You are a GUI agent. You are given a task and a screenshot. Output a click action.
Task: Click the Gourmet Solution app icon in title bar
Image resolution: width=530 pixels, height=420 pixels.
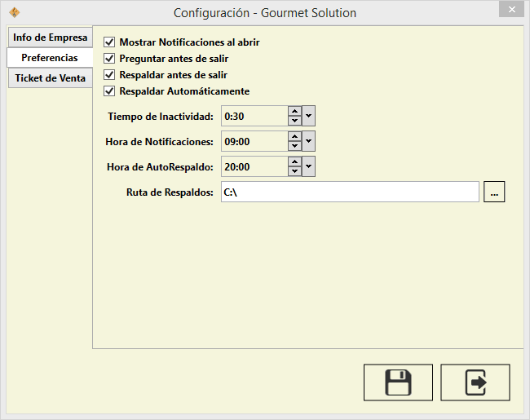(14, 12)
